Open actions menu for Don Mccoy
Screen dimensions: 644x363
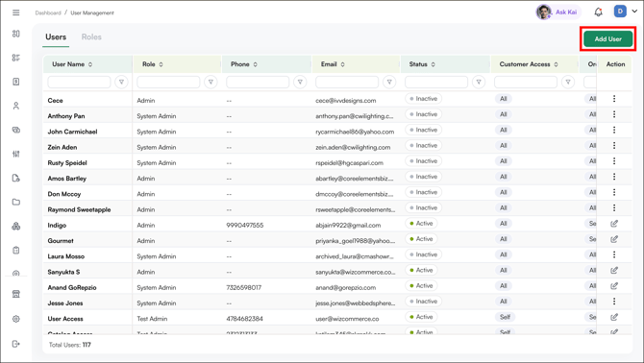(614, 192)
